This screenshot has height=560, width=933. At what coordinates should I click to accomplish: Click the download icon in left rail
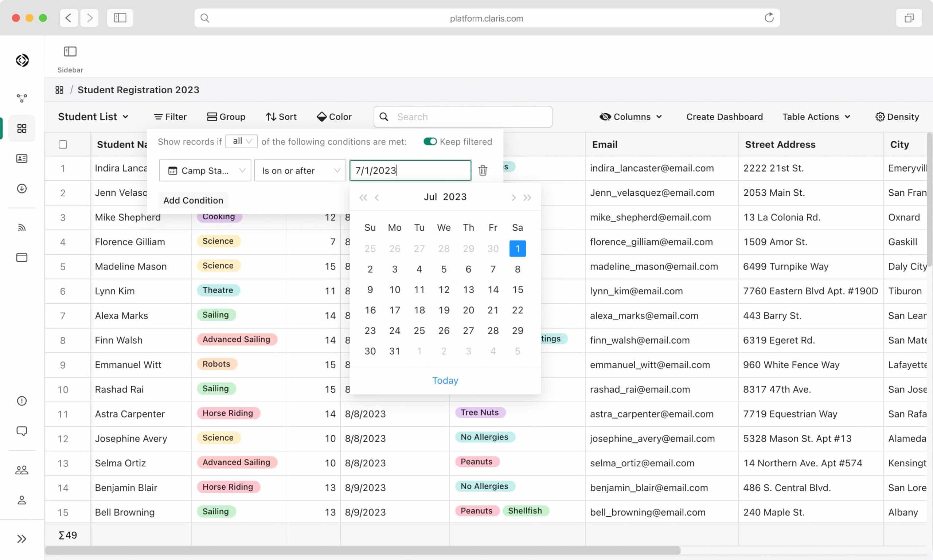click(x=22, y=188)
